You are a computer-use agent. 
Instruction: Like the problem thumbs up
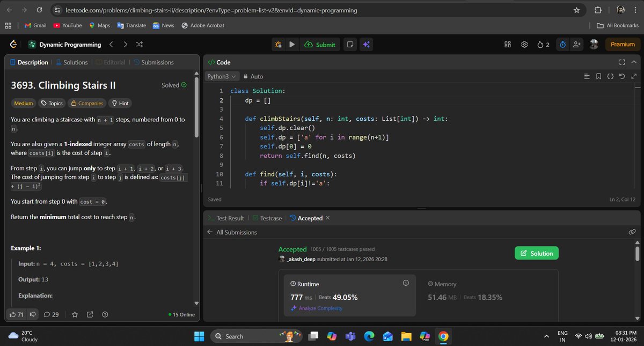pyautogui.click(x=17, y=314)
